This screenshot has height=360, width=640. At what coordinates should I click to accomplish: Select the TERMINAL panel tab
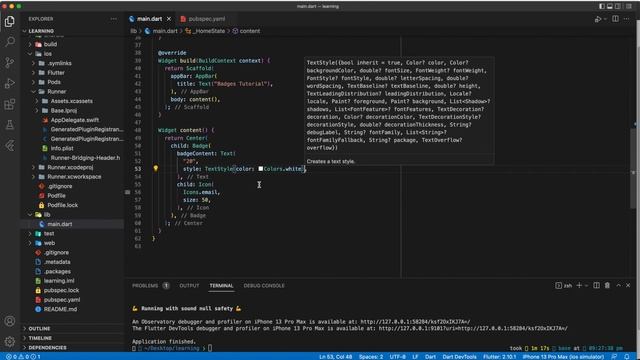[221, 286]
